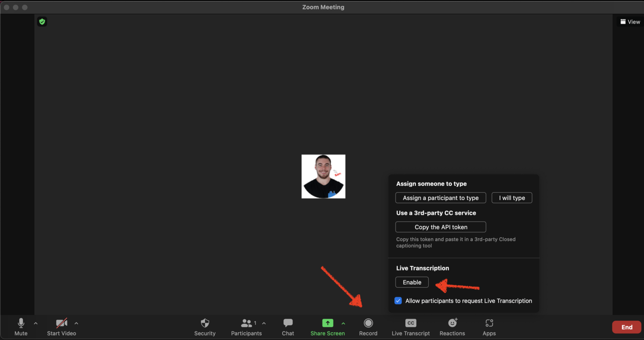Start recording with the Record button
This screenshot has width=644, height=340.
click(368, 323)
